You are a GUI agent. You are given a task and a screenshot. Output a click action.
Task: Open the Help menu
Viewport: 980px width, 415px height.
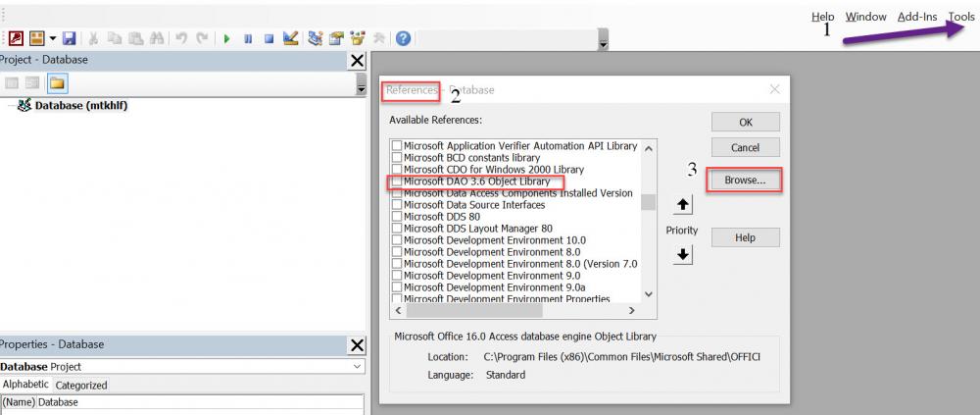point(822,17)
